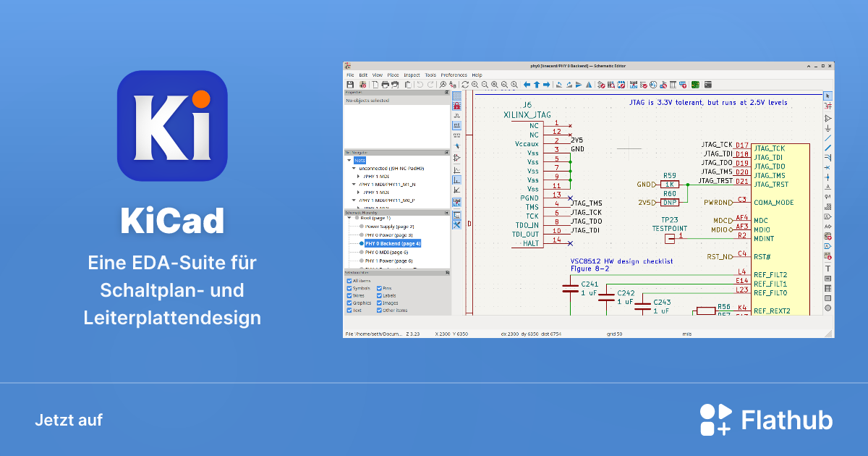Uncheck the Wires selection filter
This screenshot has width=868, height=456.
pos(349,295)
